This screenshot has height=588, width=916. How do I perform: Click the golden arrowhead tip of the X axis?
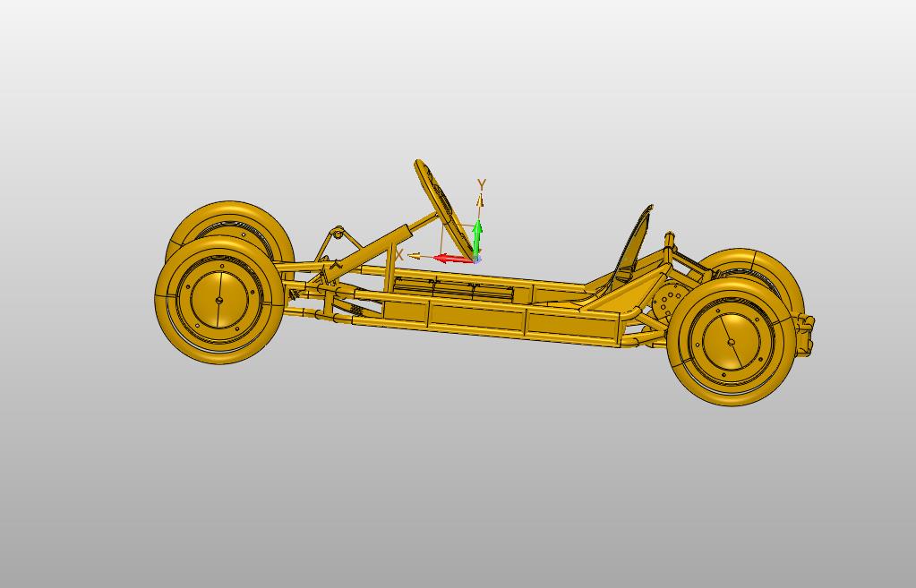coord(414,256)
